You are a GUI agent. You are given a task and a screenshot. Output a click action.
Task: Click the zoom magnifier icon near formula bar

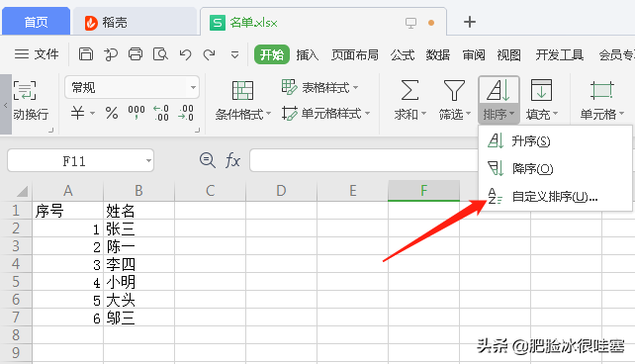[x=208, y=160]
